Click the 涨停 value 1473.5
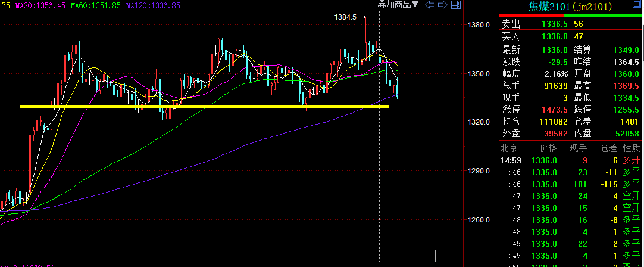This screenshot has width=644, height=267. coord(555,110)
